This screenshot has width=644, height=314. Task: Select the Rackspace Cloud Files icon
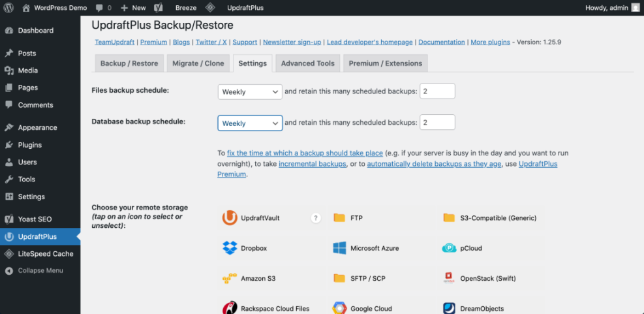(x=230, y=308)
